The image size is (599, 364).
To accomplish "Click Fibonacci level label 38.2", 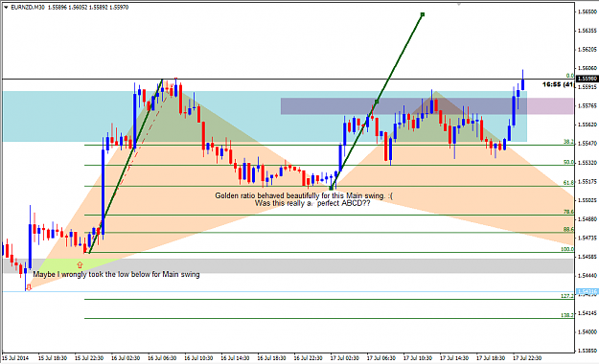I will (x=568, y=142).
